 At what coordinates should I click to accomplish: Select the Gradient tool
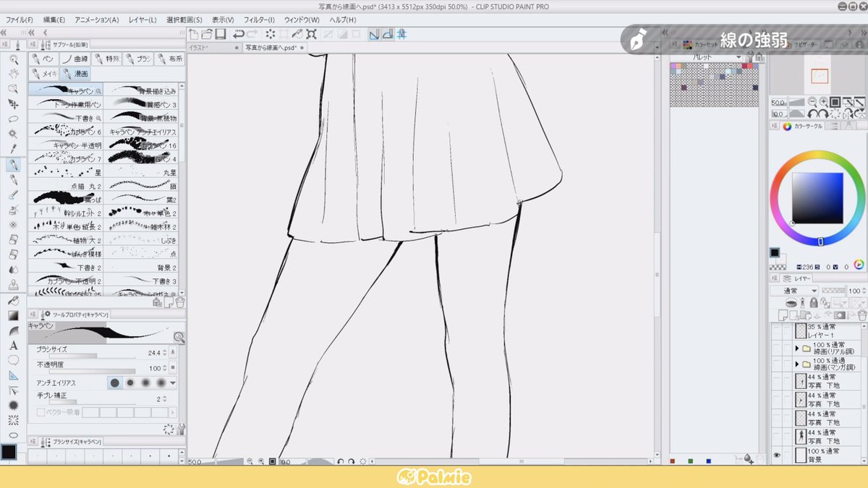13,315
